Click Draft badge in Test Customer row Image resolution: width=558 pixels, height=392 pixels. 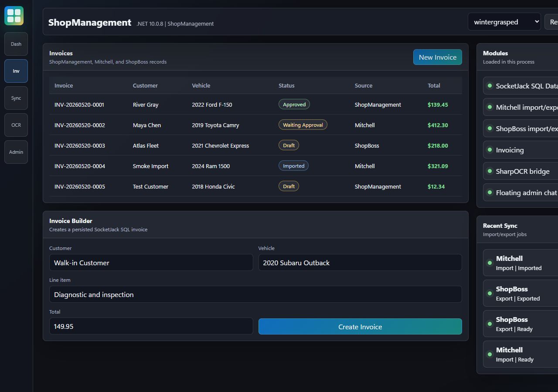(289, 186)
